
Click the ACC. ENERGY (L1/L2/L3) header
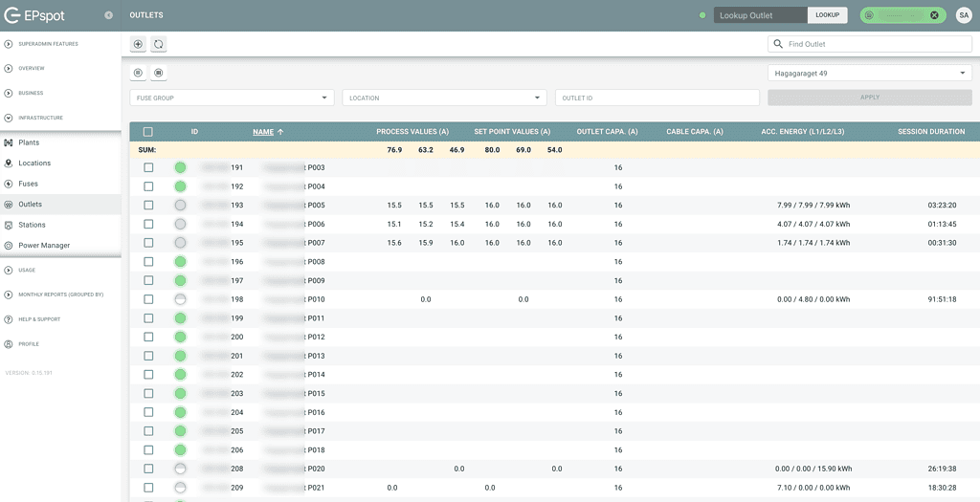tap(803, 132)
